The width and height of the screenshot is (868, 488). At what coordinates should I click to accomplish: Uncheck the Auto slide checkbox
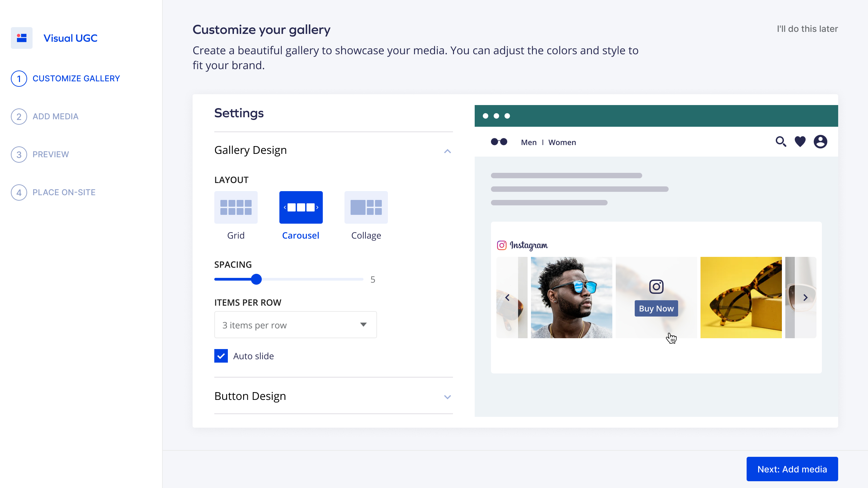tap(221, 356)
